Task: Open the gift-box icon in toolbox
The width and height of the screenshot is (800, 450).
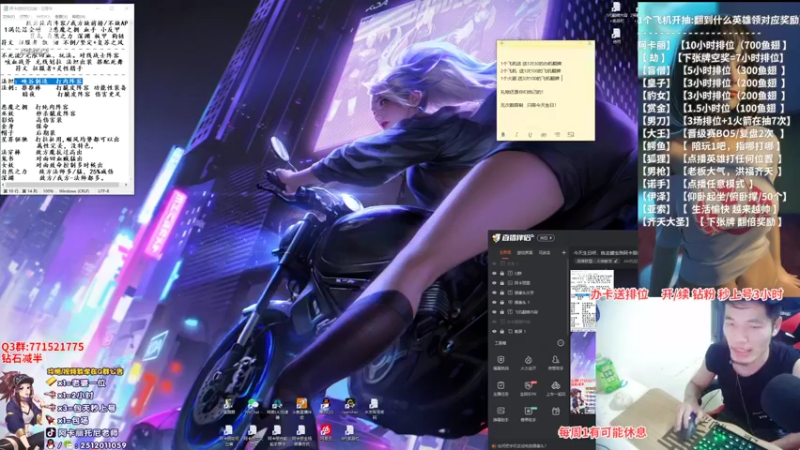Action: point(556,411)
